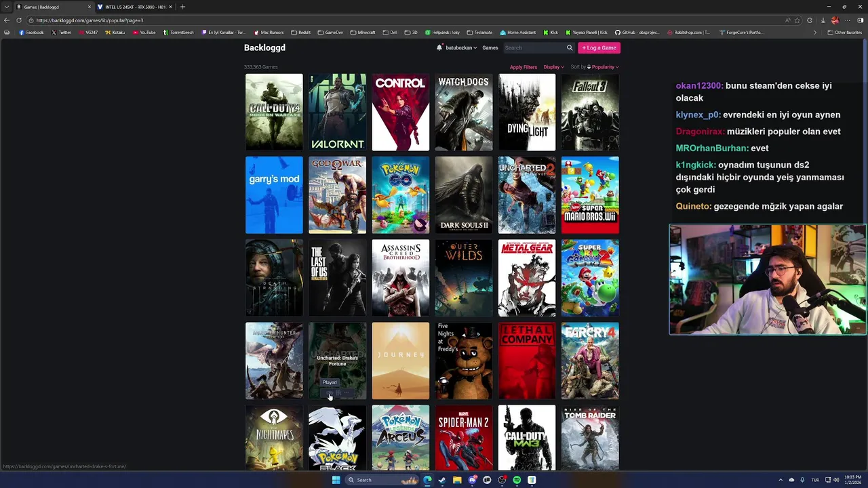This screenshot has width=868, height=488.
Task: Open the notifications bell icon
Action: [x=439, y=47]
